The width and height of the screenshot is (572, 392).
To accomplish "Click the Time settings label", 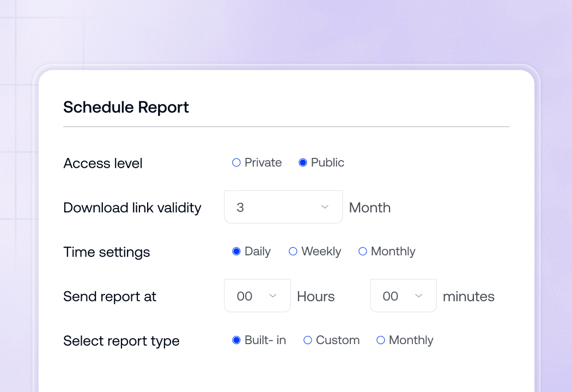I will pos(107,252).
